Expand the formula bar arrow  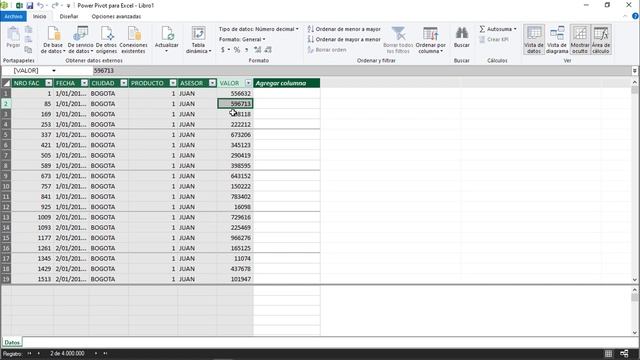(635, 71)
